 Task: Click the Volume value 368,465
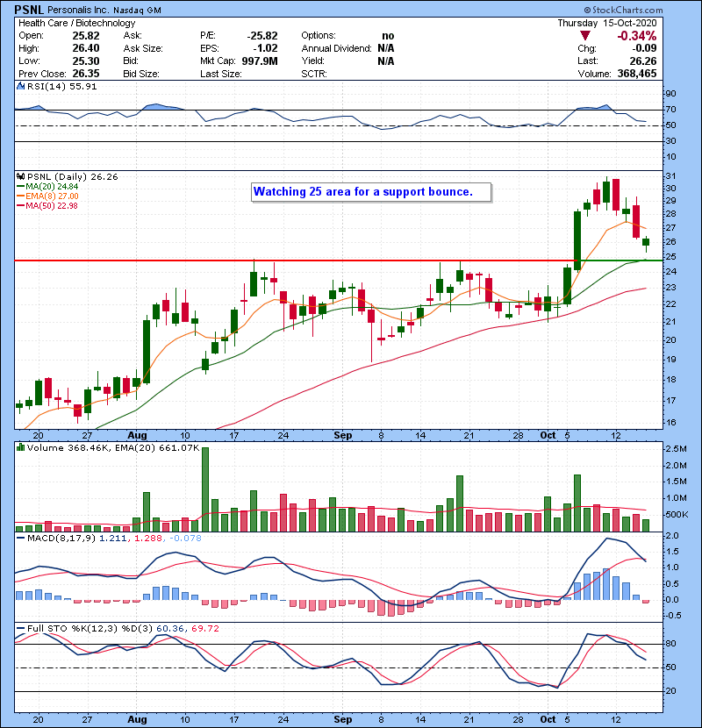pyautogui.click(x=637, y=74)
